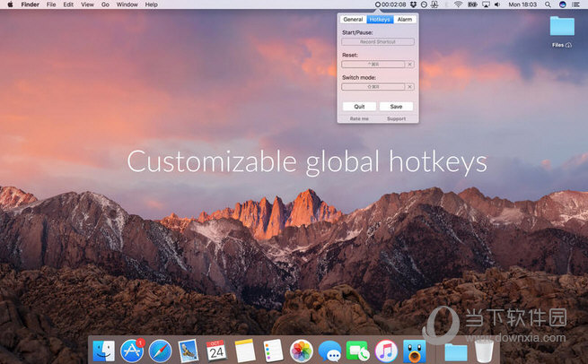Open battery status menu
Image resolution: width=588 pixels, height=364 pixels.
point(472,4)
